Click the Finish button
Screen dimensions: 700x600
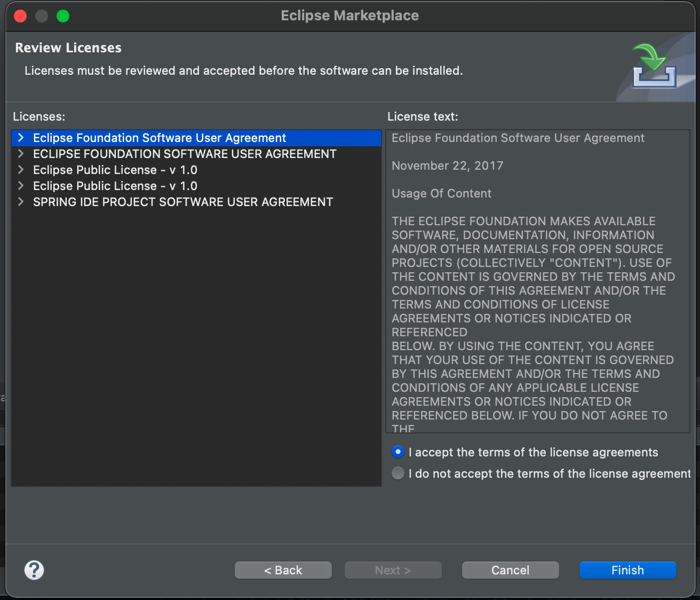[628, 570]
